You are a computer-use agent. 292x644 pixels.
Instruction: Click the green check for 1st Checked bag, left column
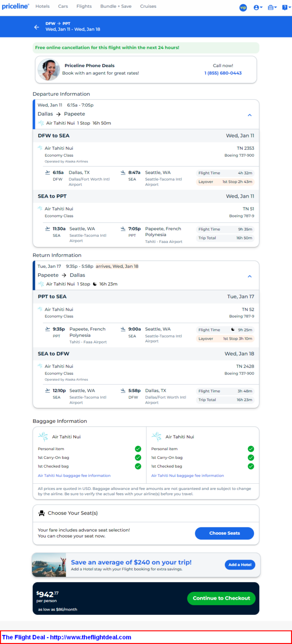point(138,466)
